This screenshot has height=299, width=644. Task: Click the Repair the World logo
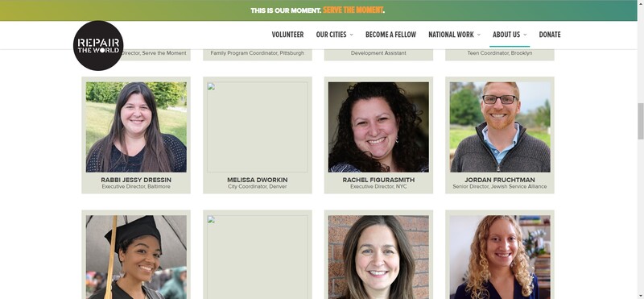[x=98, y=46]
